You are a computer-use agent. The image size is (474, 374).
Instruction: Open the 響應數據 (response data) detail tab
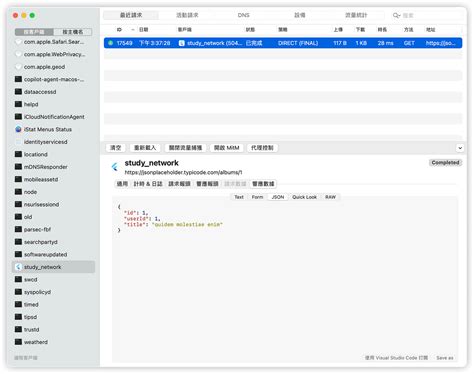[x=263, y=184]
